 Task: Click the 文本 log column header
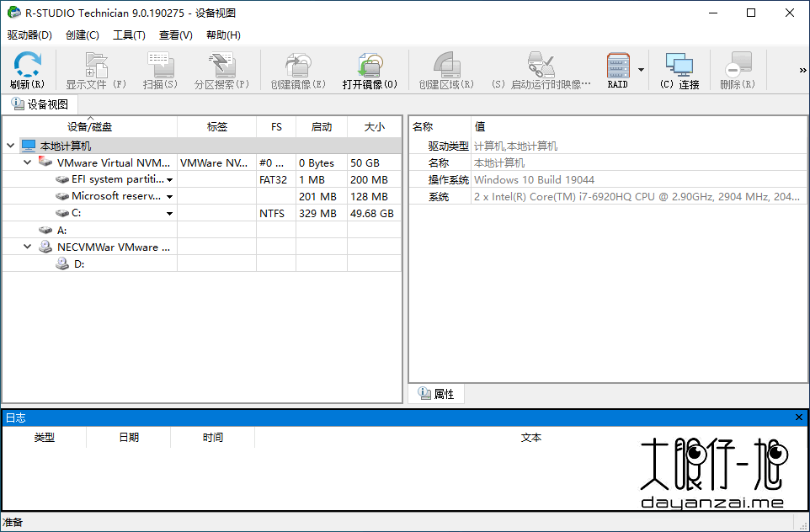tap(531, 438)
